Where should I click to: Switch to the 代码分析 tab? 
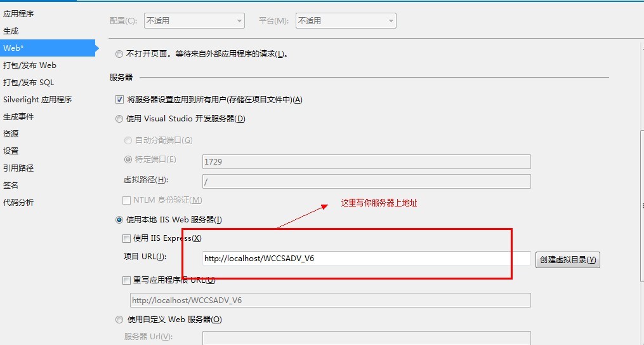click(x=18, y=202)
